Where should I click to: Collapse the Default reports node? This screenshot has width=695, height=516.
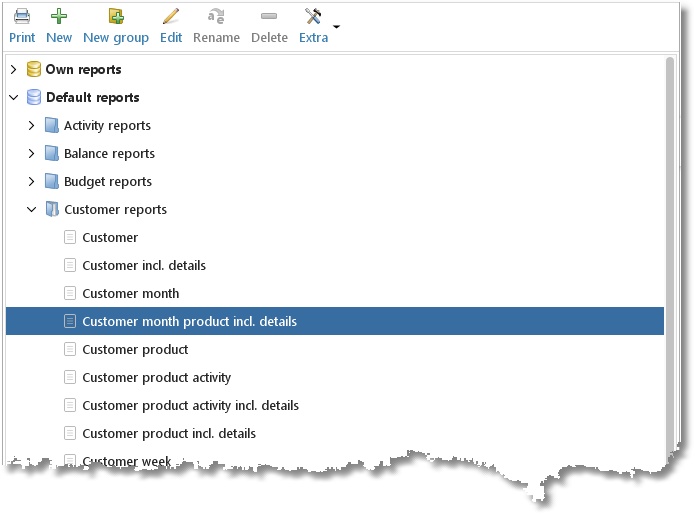tap(13, 98)
